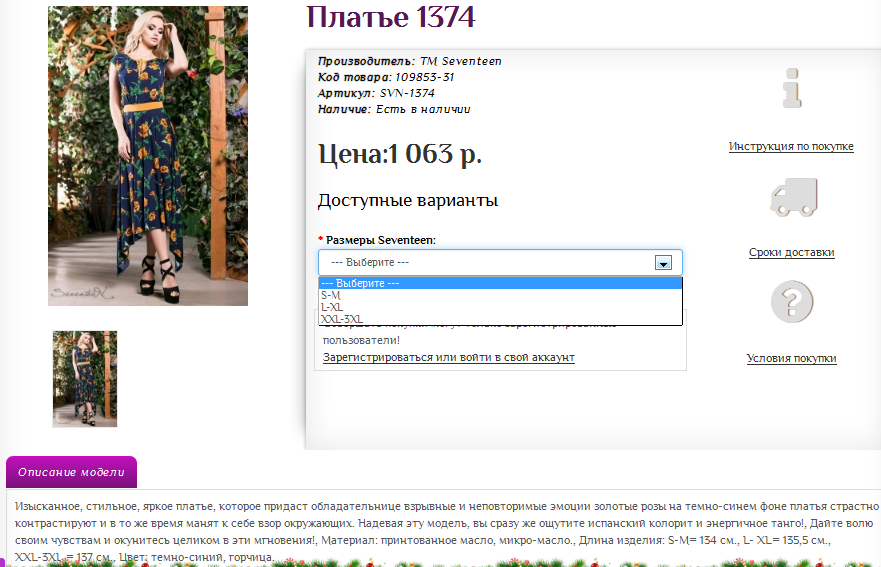This screenshot has height=567, width=881.
Task: Click the 'Размеры Seventeen:' field label
Action: point(381,240)
